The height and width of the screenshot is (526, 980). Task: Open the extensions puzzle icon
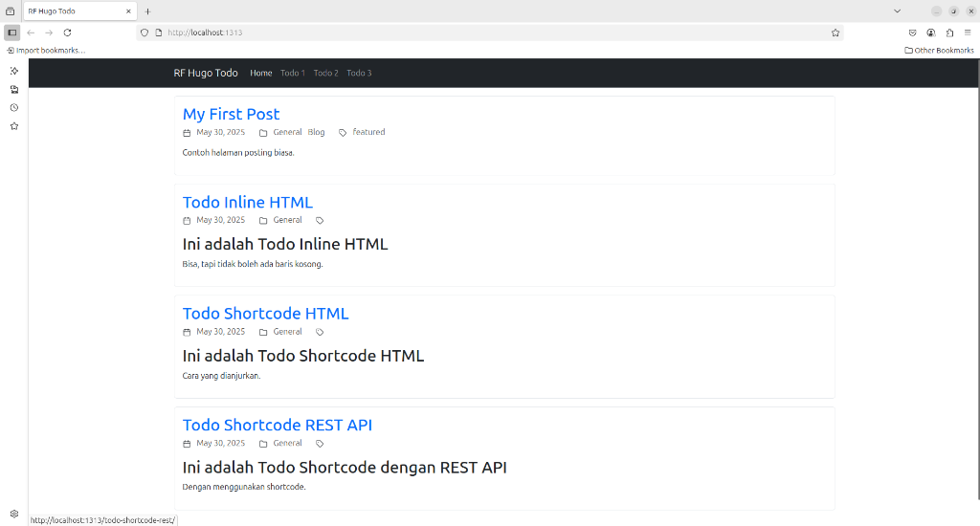coord(949,33)
